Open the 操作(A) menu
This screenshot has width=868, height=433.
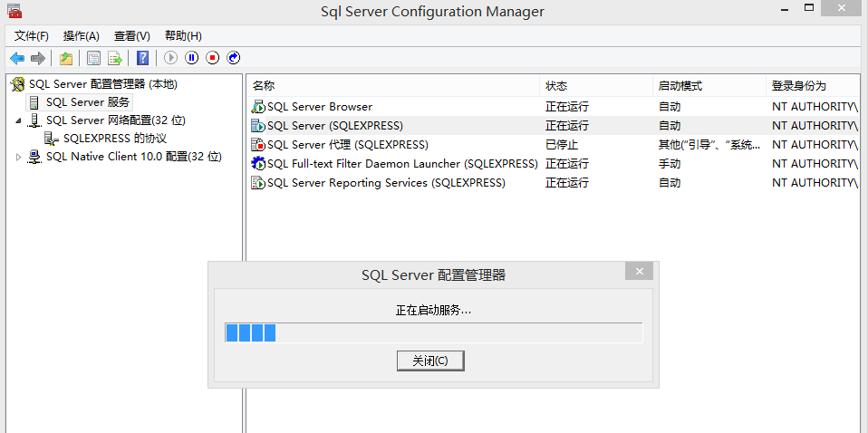pyautogui.click(x=82, y=36)
